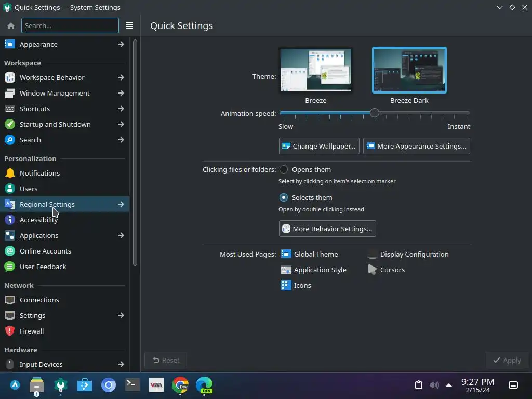
Task: Click the home icon beside search
Action: (x=11, y=26)
